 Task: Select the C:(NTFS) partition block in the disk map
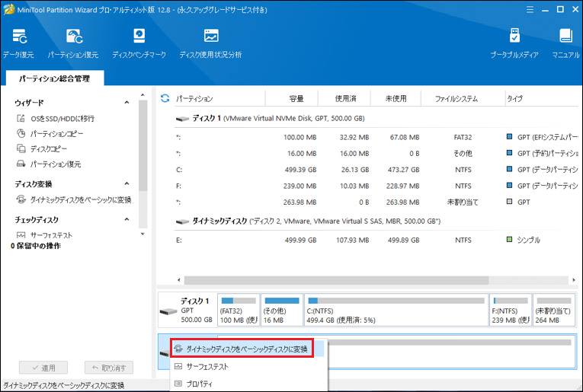(x=395, y=310)
